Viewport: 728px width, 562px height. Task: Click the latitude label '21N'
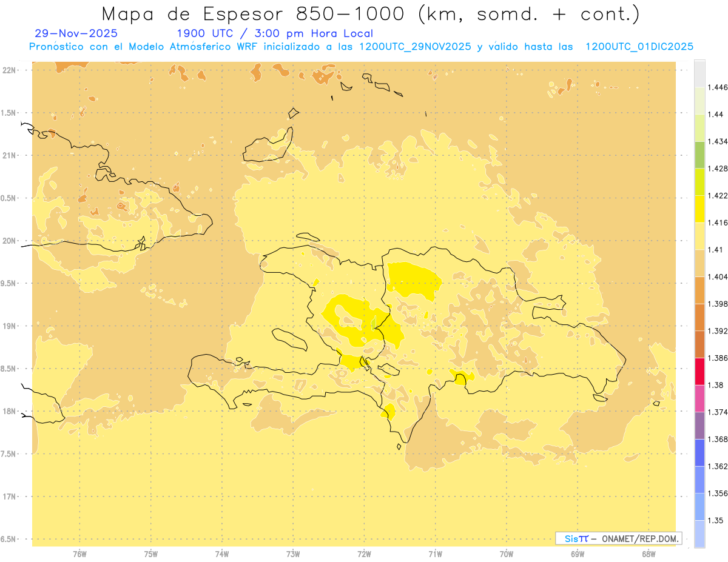(10, 155)
